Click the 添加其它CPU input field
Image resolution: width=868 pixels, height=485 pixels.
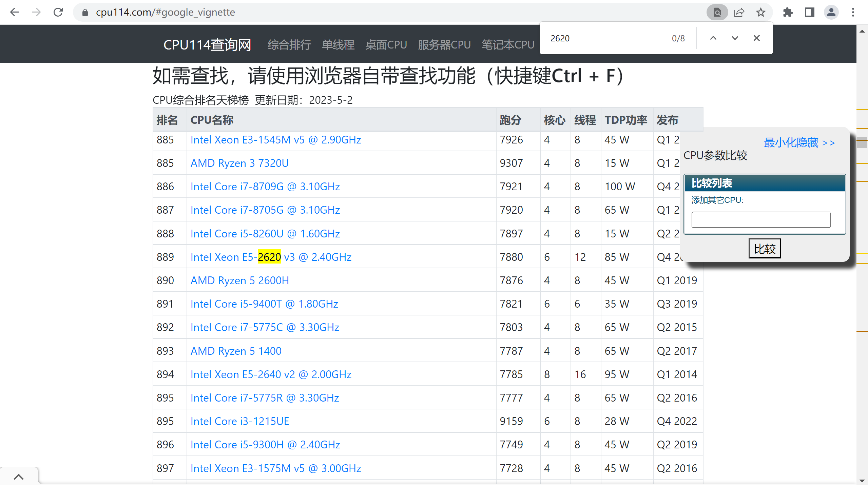click(761, 220)
